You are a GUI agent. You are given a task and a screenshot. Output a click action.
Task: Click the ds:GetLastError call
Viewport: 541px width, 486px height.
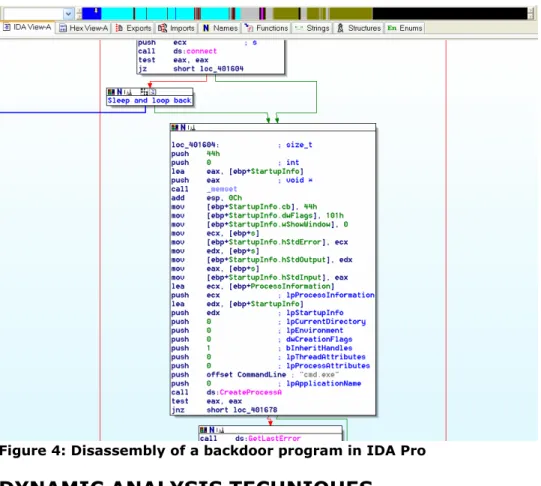click(268, 438)
